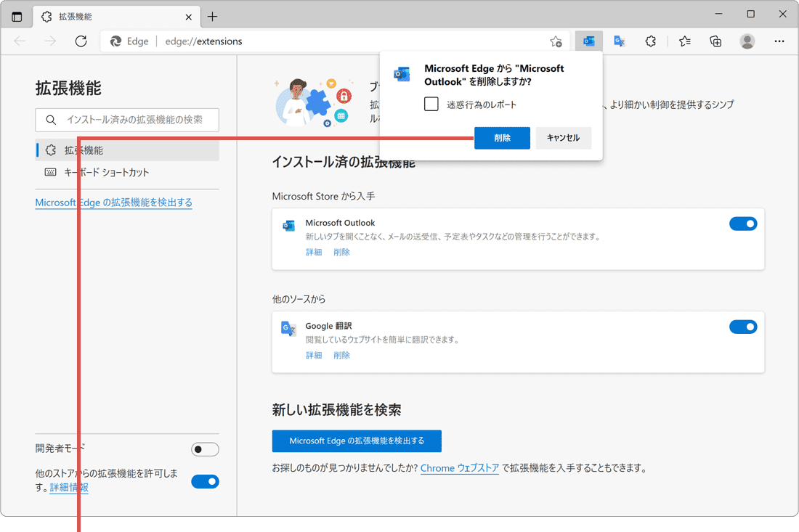
Task: Open the Favorites list icon
Action: (685, 41)
